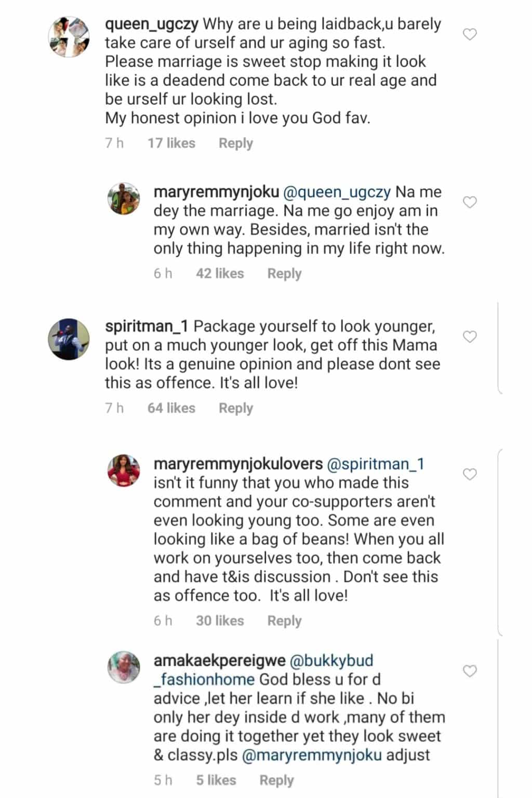
Task: View the 64 likes on spiritman_1's comment
Action: click(171, 408)
